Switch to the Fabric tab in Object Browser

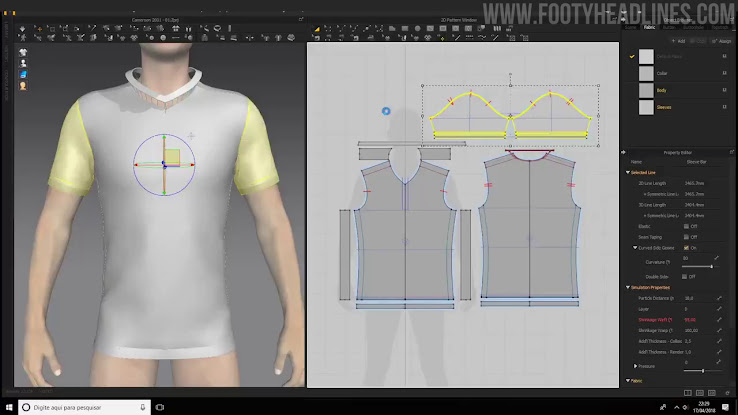650,28
